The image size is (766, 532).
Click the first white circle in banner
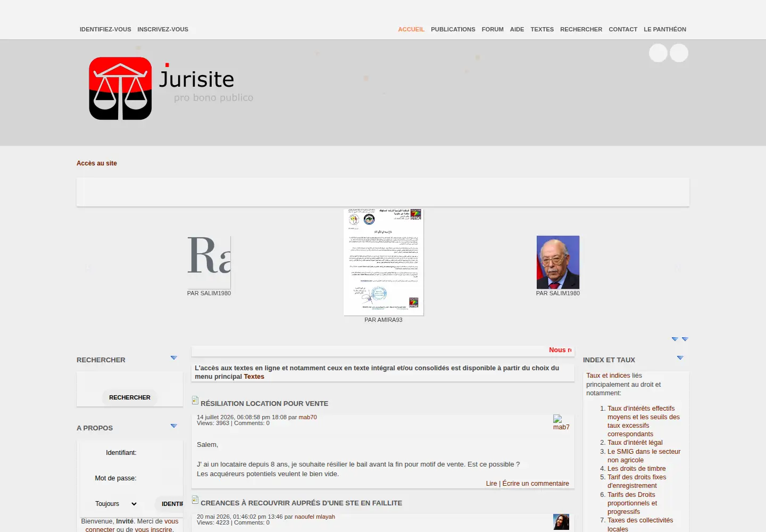659,53
